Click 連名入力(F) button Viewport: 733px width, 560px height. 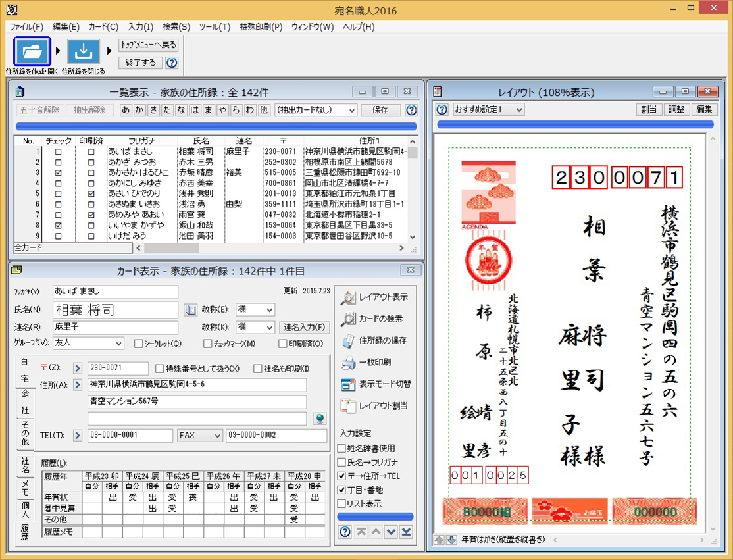point(304,327)
